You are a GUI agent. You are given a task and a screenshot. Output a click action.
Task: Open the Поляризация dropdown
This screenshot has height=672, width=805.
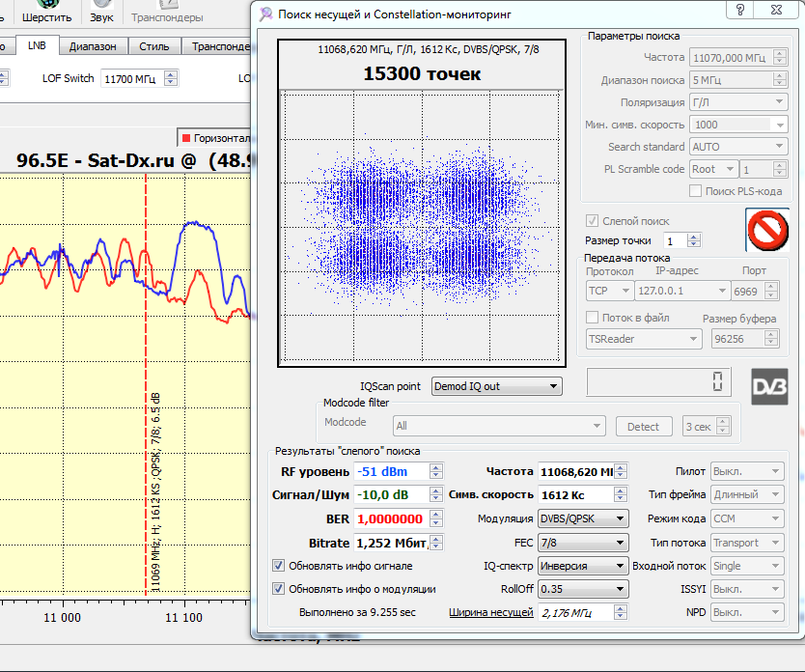737,102
